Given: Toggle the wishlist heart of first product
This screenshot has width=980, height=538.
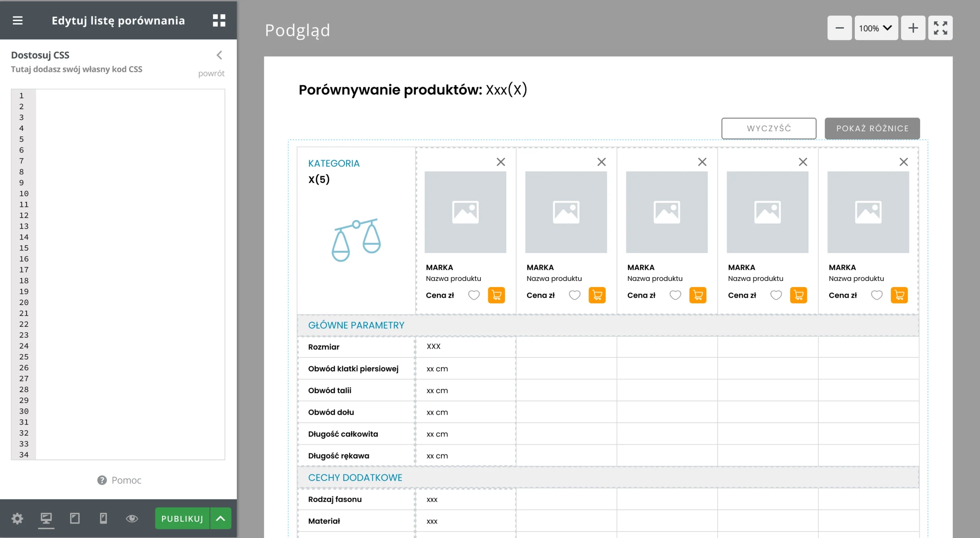Looking at the screenshot, I should [x=474, y=295].
